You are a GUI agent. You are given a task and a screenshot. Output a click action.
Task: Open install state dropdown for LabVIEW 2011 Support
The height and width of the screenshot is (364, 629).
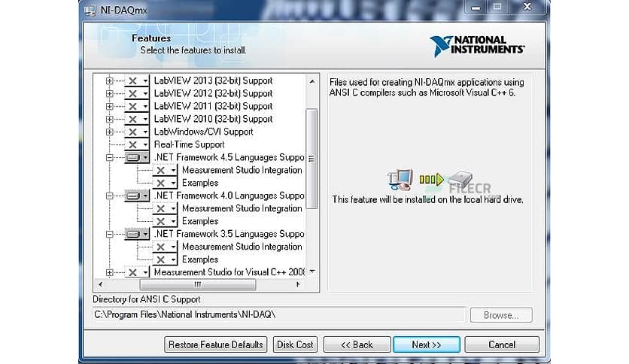[144, 107]
